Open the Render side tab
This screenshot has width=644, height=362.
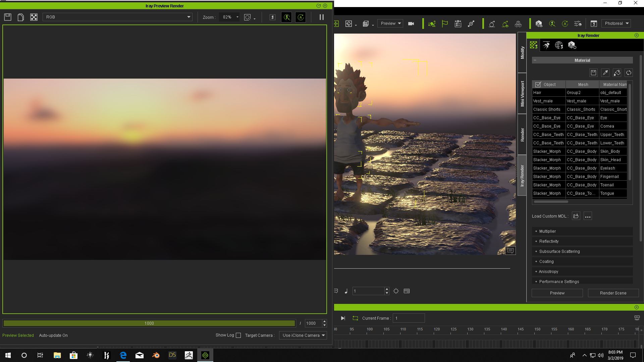(x=522, y=135)
